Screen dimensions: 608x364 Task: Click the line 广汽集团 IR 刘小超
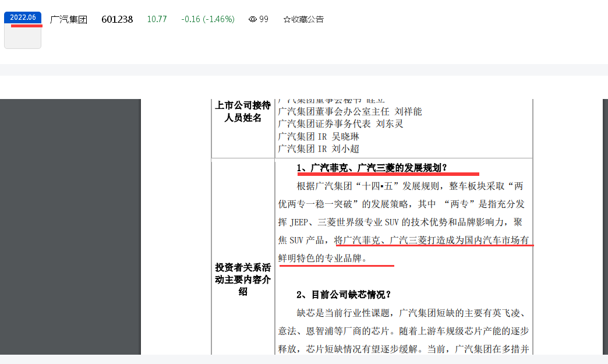pos(319,149)
